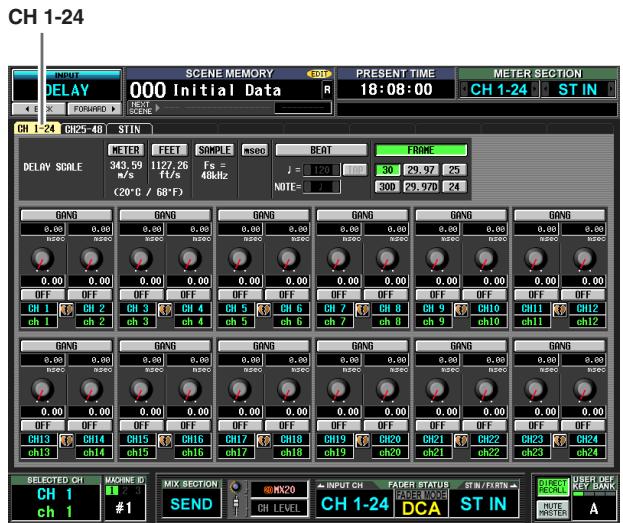
Task: Click the CH20 delay knob
Action: [x=387, y=389]
